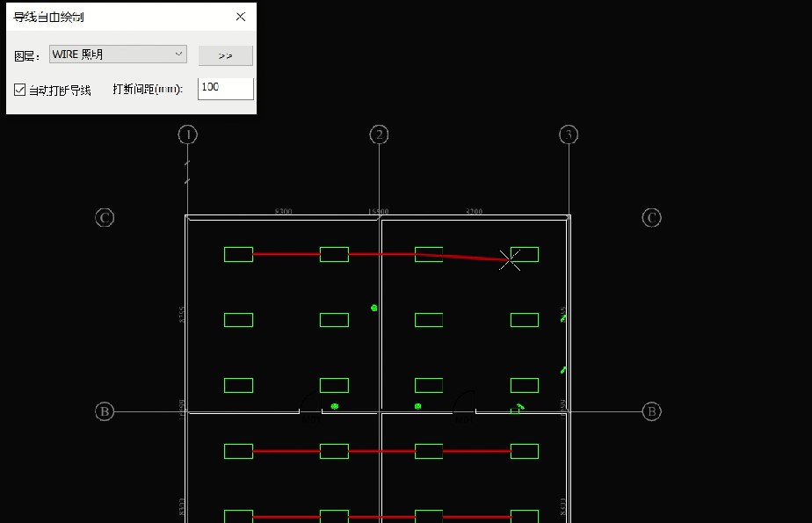Select axis bubble number 1
Image resolution: width=812 pixels, height=523 pixels.
coord(187,134)
